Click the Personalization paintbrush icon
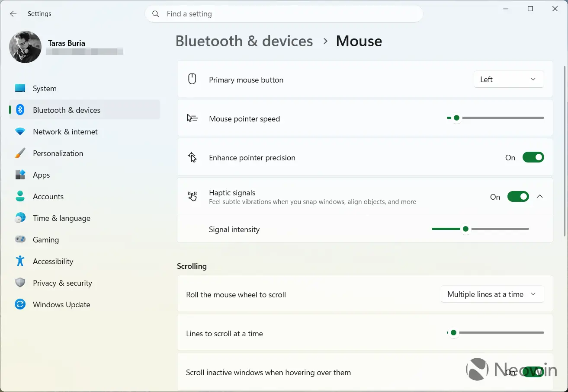568x392 pixels. [x=20, y=153]
